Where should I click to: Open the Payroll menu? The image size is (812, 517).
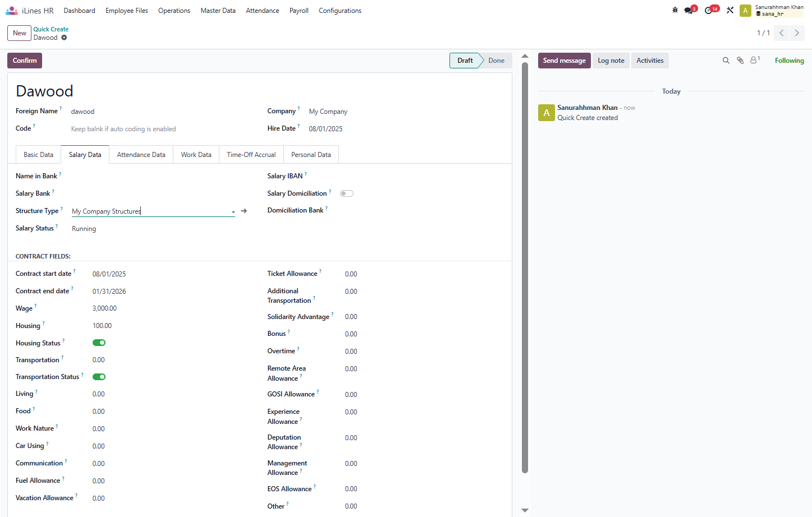pos(299,11)
